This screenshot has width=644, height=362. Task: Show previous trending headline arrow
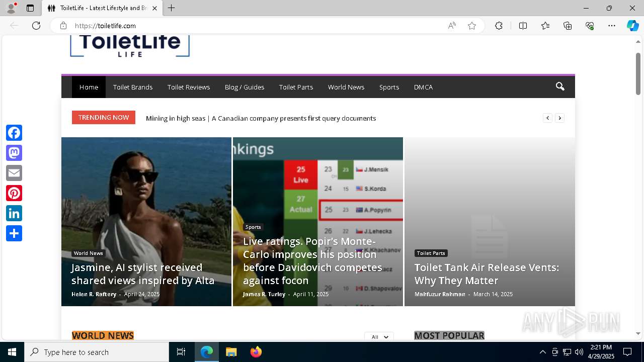click(548, 118)
